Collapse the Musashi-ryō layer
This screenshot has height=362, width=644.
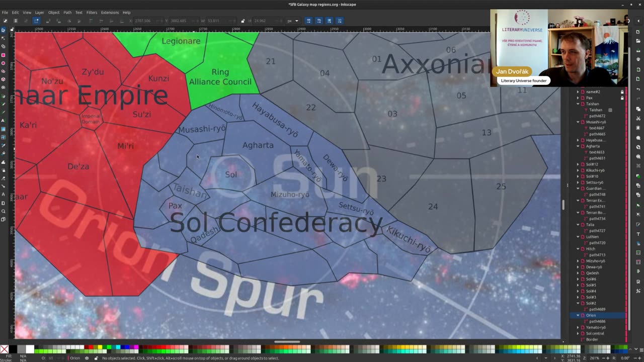pos(578,122)
